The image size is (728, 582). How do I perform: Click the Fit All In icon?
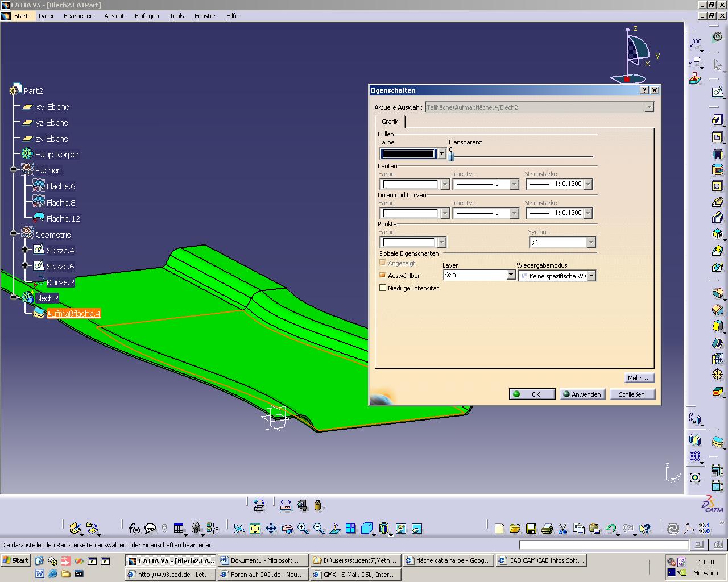click(255, 529)
